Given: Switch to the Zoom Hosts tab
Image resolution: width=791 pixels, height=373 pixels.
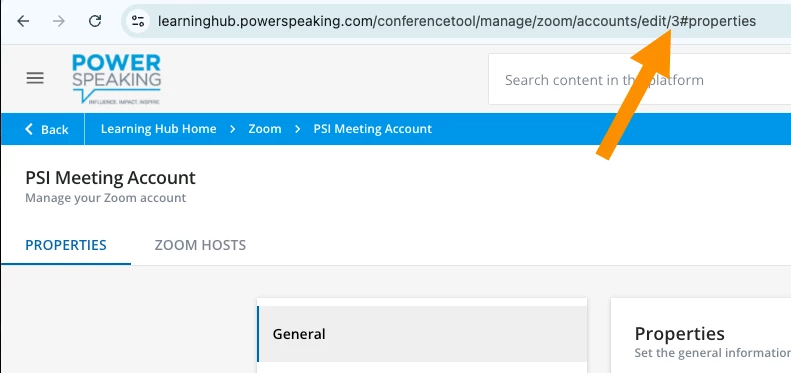Looking at the screenshot, I should click(x=200, y=245).
